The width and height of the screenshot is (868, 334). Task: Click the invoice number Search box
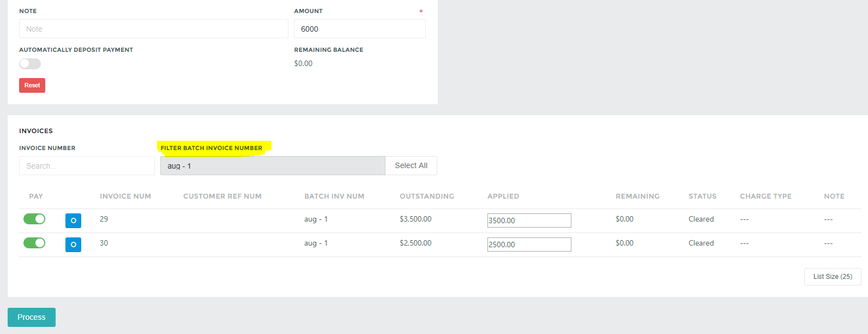point(87,165)
